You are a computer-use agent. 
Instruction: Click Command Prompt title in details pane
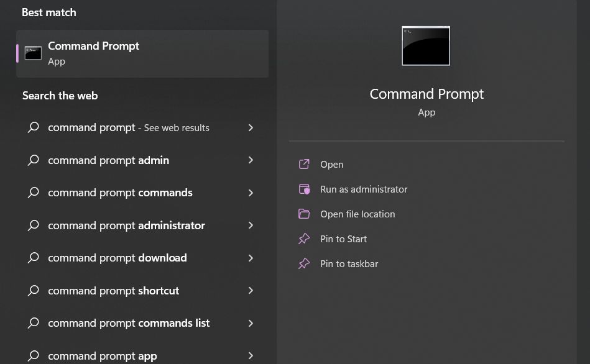click(426, 94)
